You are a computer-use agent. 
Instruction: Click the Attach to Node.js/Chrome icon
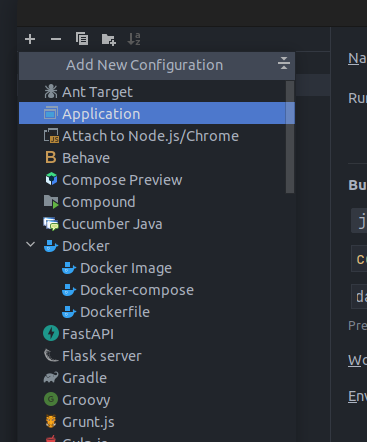(x=51, y=136)
